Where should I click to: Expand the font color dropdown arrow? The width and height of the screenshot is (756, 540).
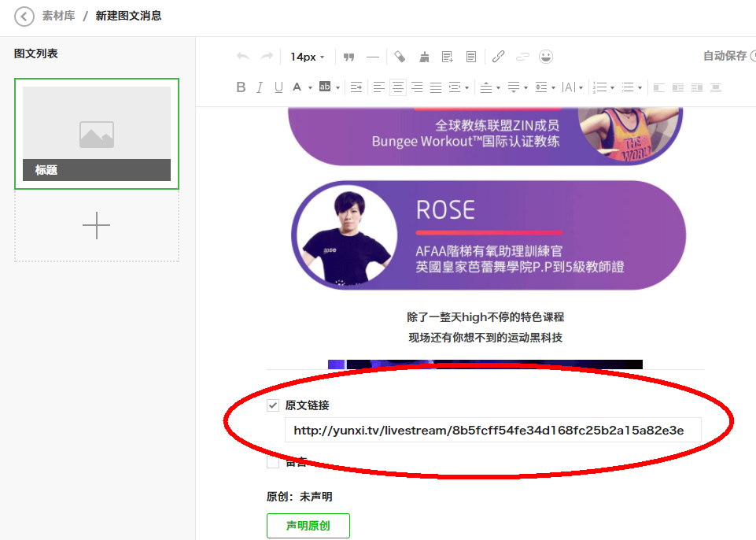pyautogui.click(x=310, y=88)
